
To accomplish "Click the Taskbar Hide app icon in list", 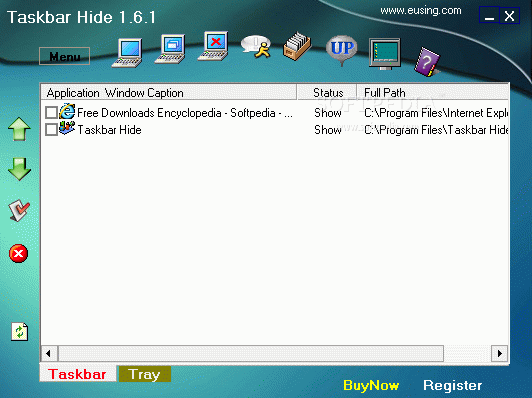I will point(67,128).
